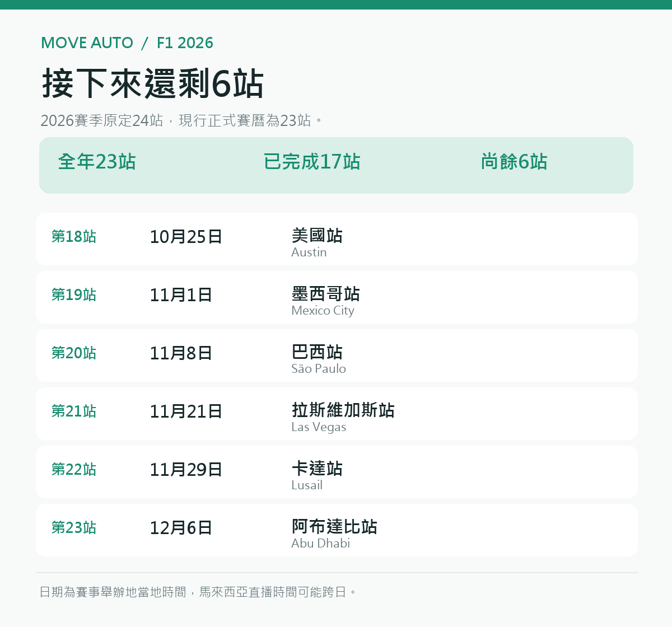Click the 尚餘6站 summary stat
The width and height of the screenshot is (672, 627).
(x=514, y=162)
